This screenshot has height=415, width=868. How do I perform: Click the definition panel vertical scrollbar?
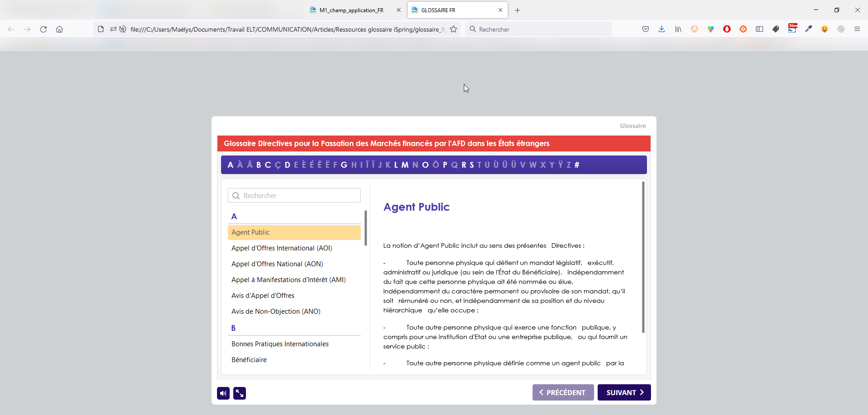[643, 258]
